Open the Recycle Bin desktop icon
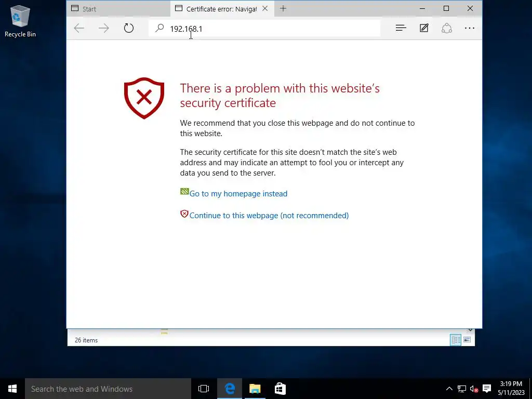Screen dimensions: 532x399 click(20, 21)
